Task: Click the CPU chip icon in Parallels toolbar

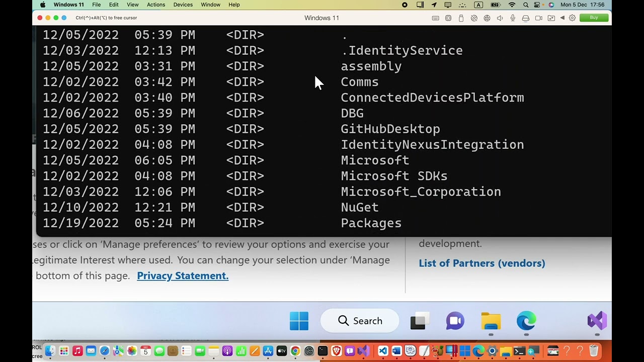Action: (x=448, y=18)
